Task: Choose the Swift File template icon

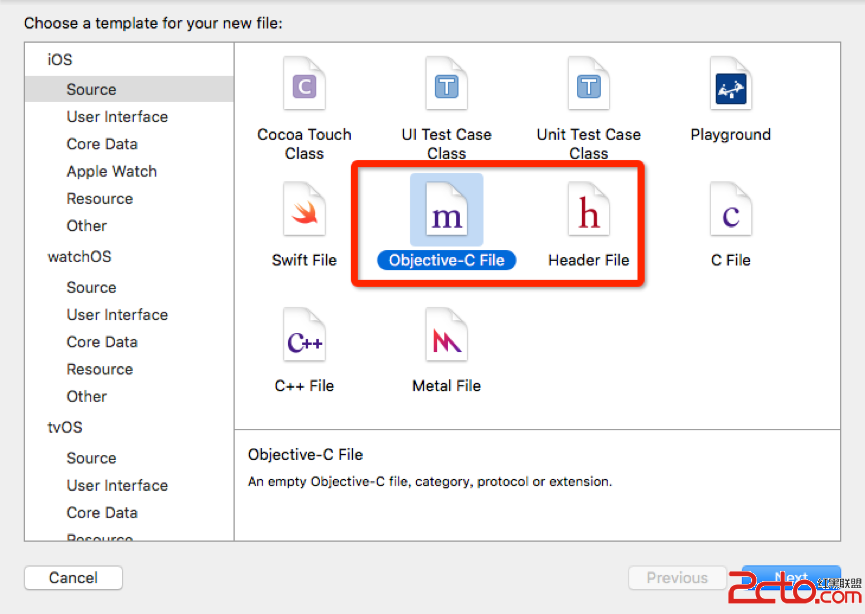Action: [x=304, y=213]
